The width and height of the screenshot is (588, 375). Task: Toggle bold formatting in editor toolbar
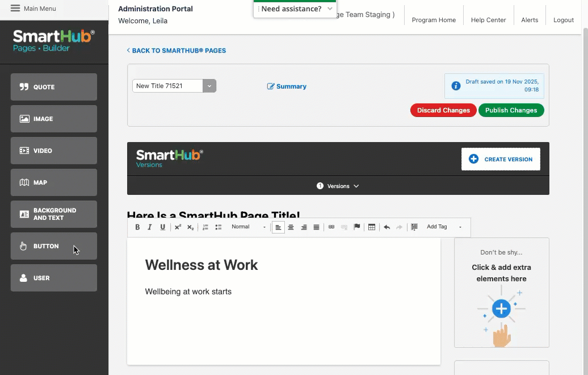pos(137,227)
